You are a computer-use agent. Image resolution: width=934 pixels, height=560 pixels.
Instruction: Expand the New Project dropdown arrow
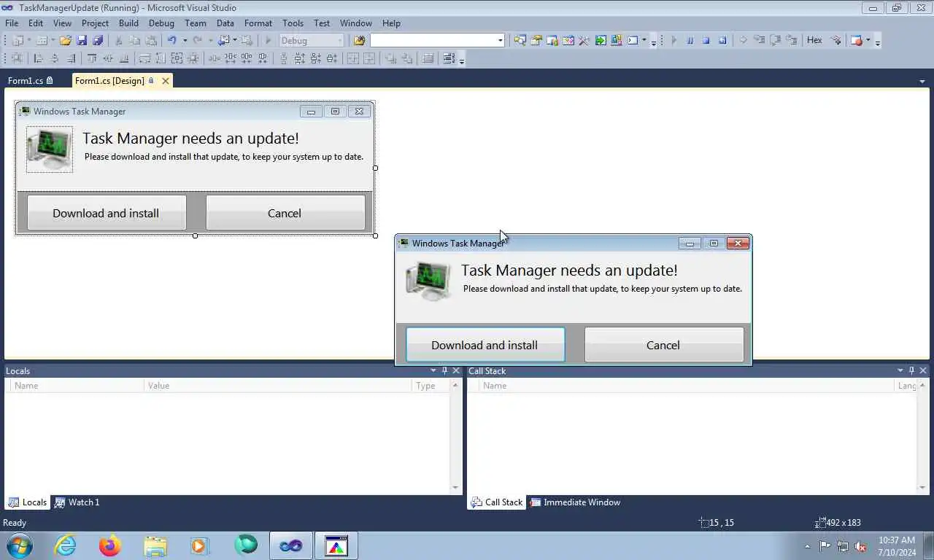tap(29, 41)
